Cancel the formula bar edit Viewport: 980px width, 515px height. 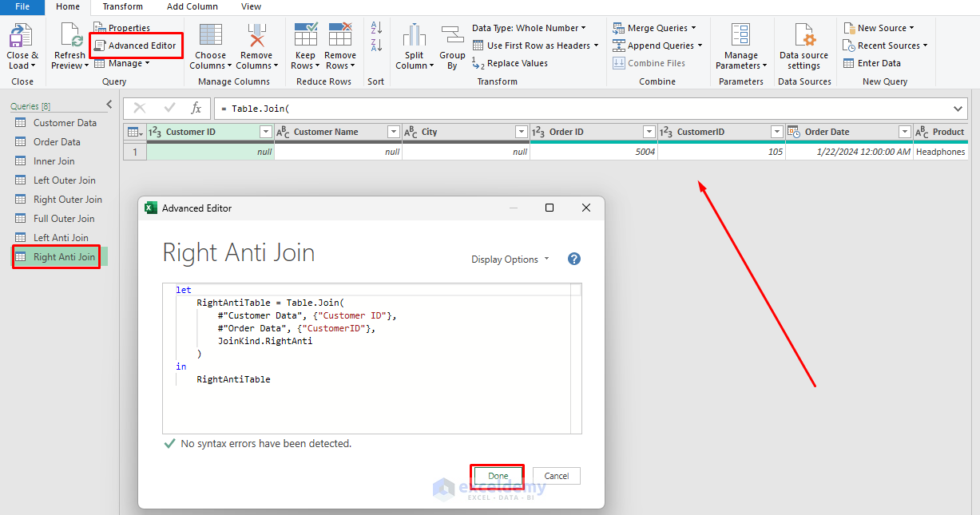[140, 108]
